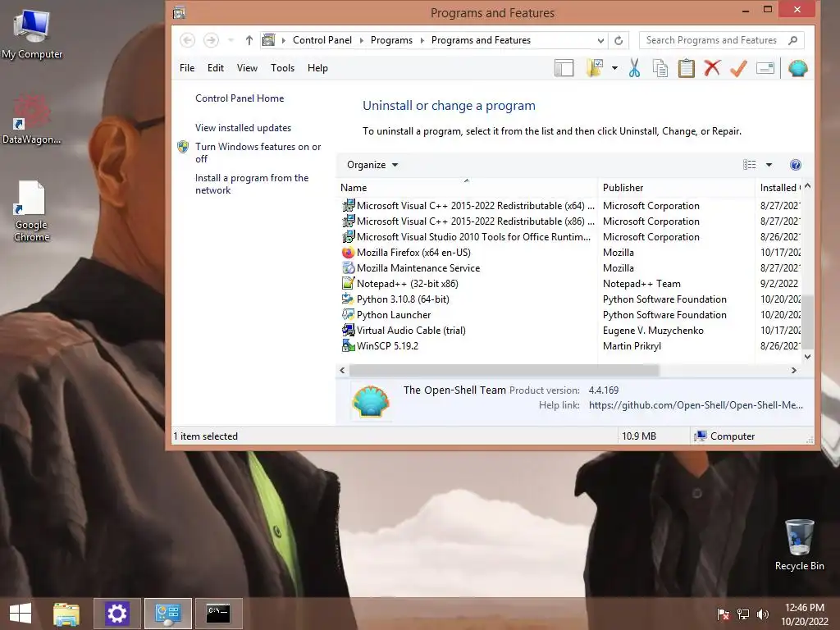
Task: Select the Google Chrome desktop shortcut
Action: 31,211
